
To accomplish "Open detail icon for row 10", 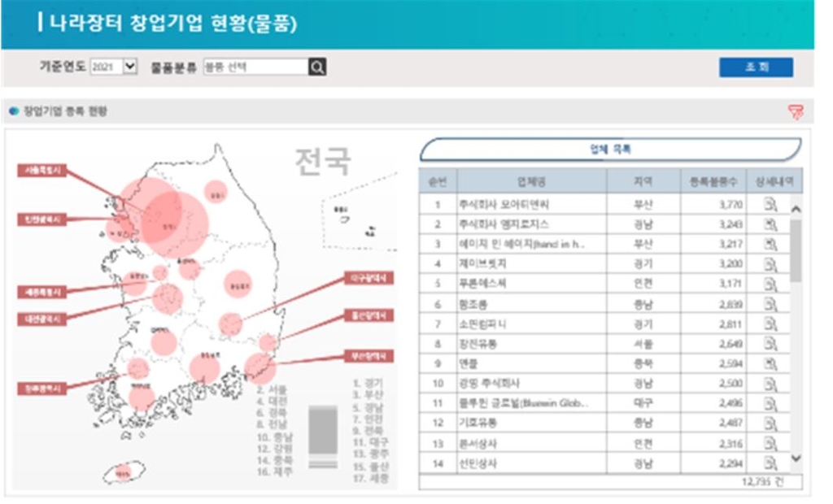I will pos(770,383).
